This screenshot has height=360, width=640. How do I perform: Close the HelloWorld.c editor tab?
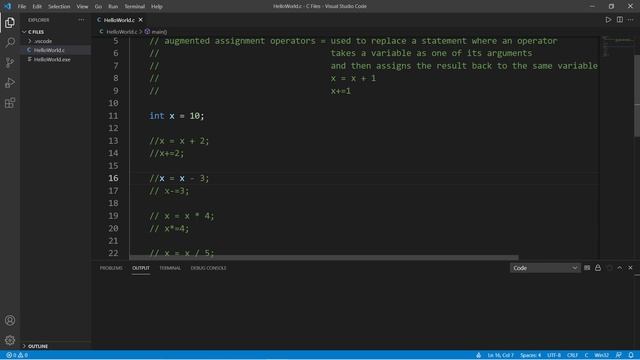tap(141, 20)
